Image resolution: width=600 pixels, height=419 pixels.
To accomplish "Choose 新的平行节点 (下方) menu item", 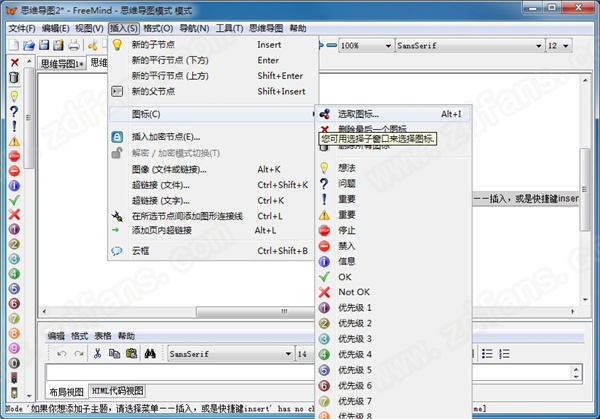I will tap(213, 60).
